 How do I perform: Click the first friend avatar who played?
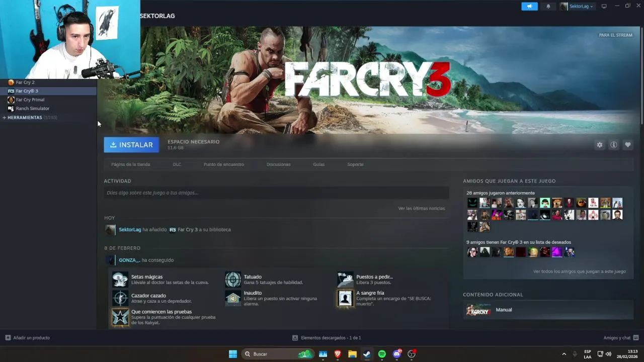pos(472,203)
